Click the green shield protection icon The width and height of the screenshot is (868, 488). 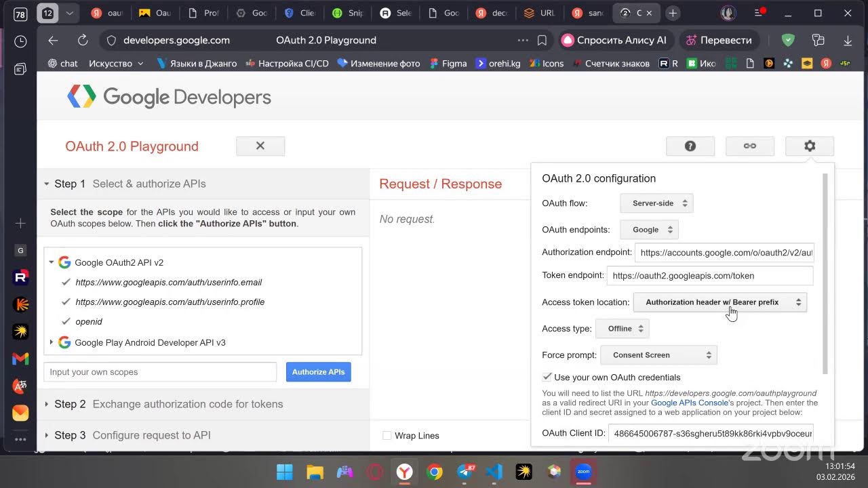(787, 40)
